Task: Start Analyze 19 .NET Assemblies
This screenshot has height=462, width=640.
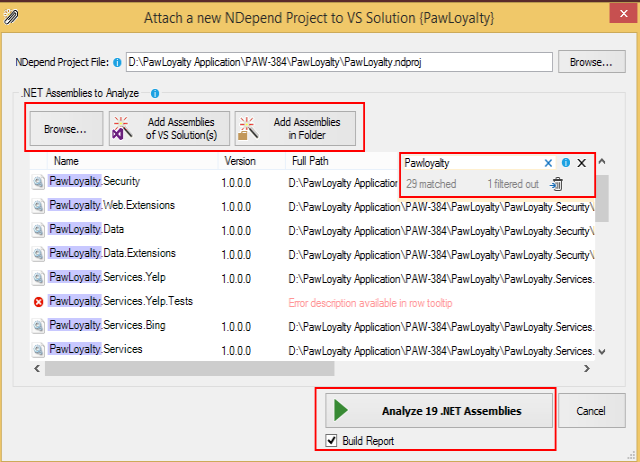Action: [x=439, y=411]
